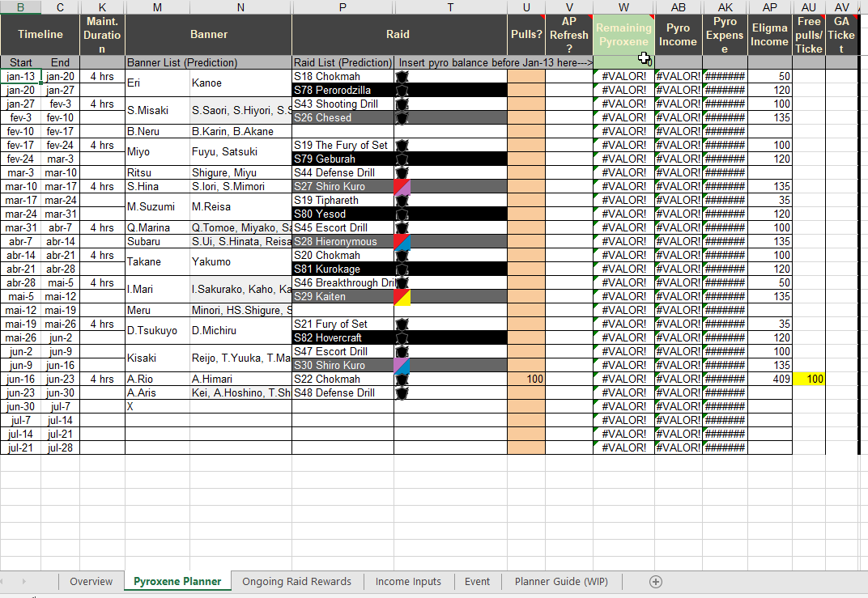Select column K header
This screenshot has height=598, width=868.
pyautogui.click(x=102, y=7)
